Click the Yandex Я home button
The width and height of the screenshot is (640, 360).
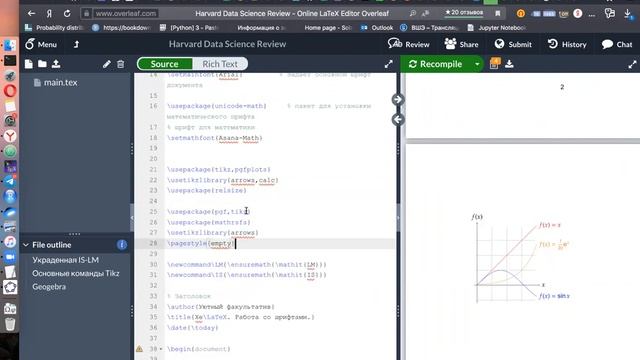[49, 13]
